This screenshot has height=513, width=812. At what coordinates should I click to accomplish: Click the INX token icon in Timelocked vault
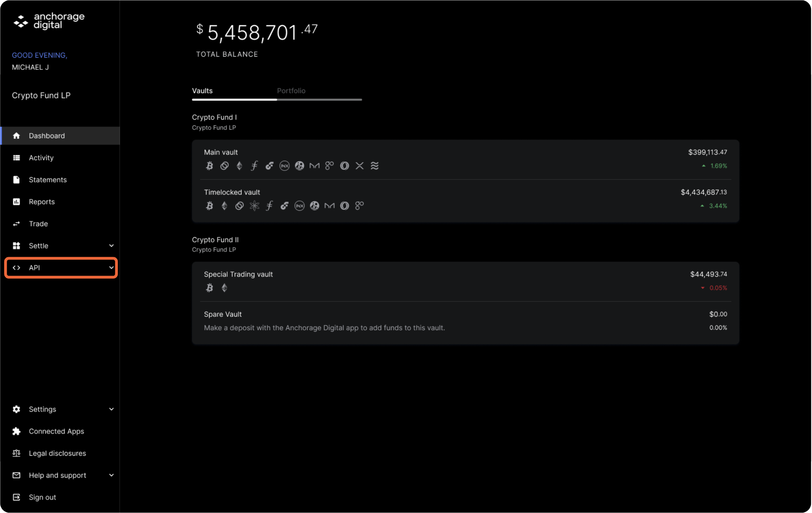point(299,206)
